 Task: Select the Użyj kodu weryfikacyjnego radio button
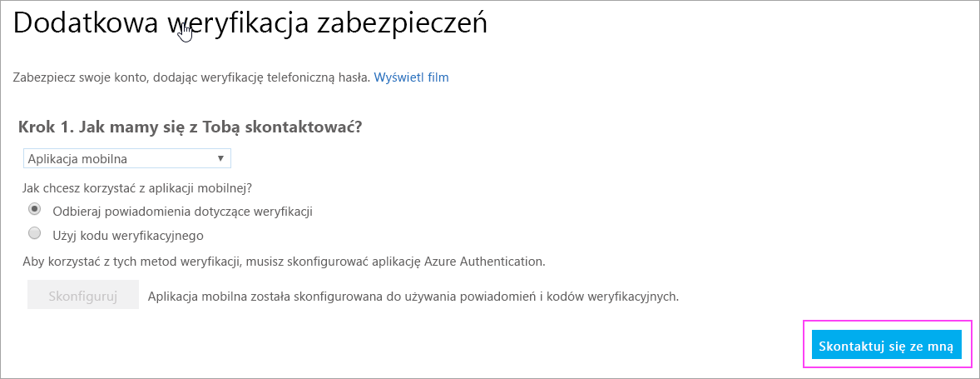pyautogui.click(x=35, y=233)
